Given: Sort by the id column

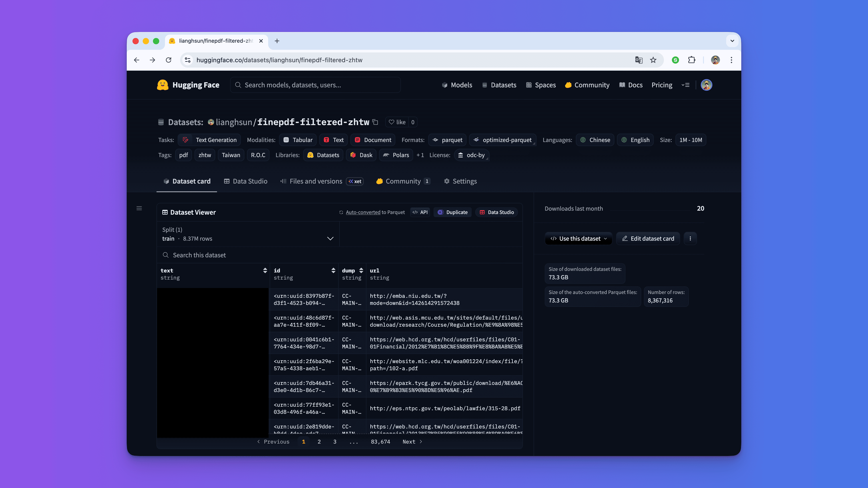Looking at the screenshot, I should point(333,270).
